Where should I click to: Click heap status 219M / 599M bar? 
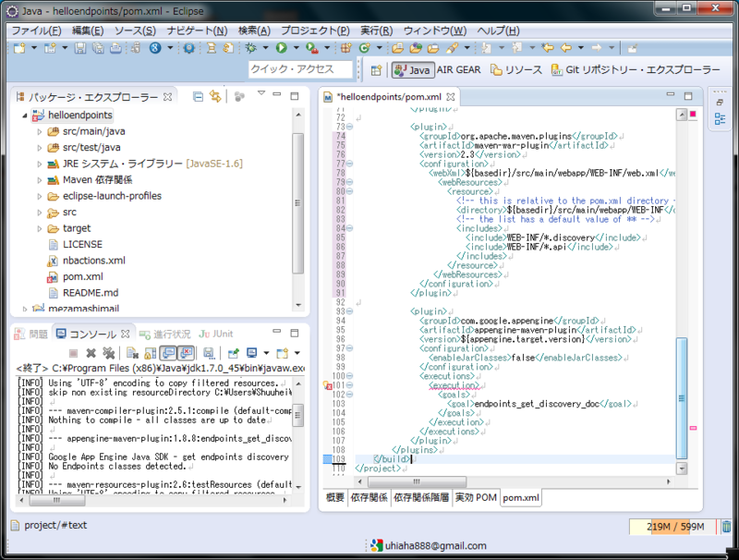pyautogui.click(x=672, y=527)
